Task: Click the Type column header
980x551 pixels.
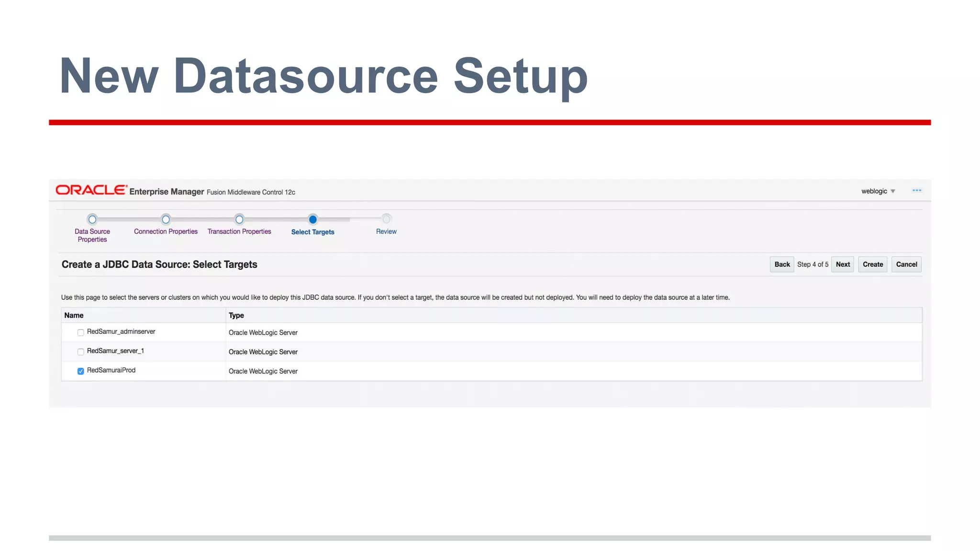Action: pyautogui.click(x=574, y=315)
